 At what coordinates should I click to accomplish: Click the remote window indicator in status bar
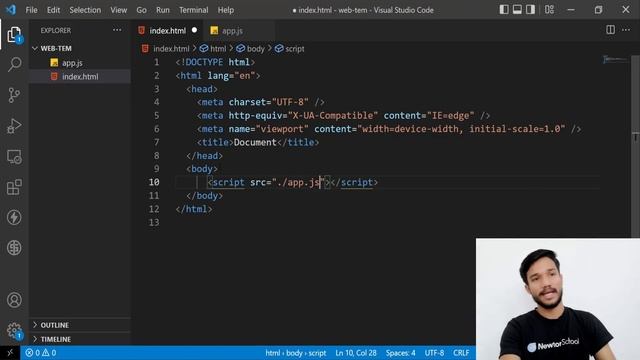10,353
